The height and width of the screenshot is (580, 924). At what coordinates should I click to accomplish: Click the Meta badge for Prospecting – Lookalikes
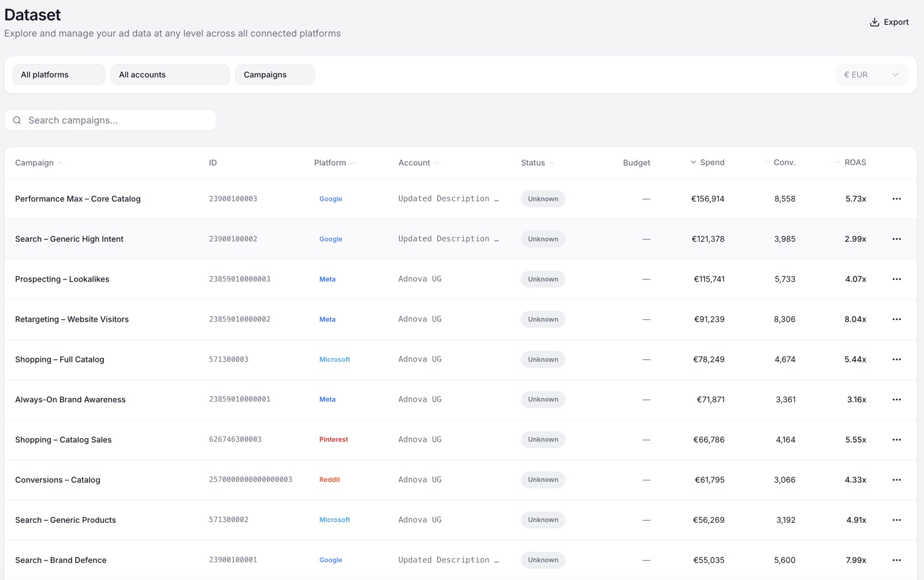coord(327,279)
